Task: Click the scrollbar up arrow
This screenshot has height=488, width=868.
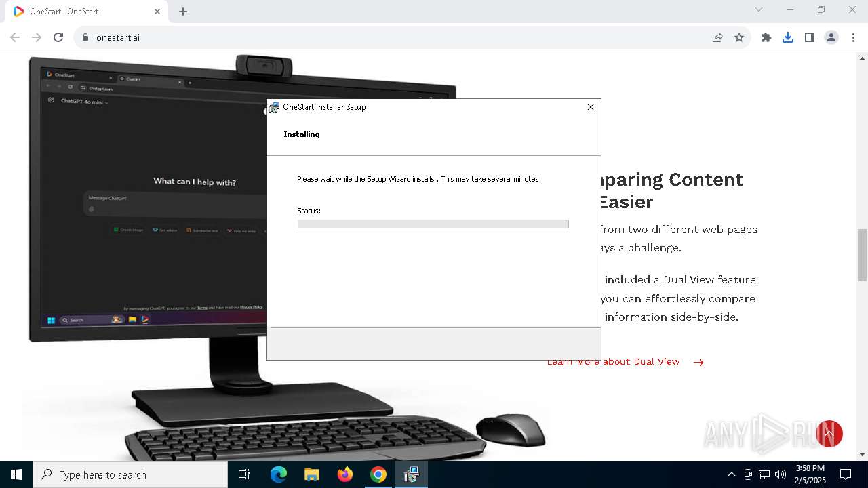Action: 863,57
